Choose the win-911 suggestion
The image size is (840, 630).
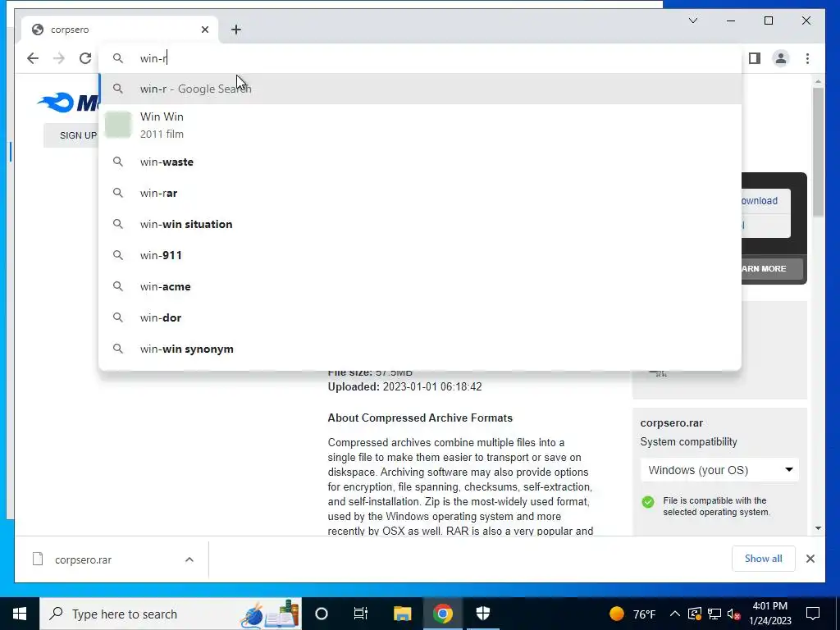click(x=421, y=255)
